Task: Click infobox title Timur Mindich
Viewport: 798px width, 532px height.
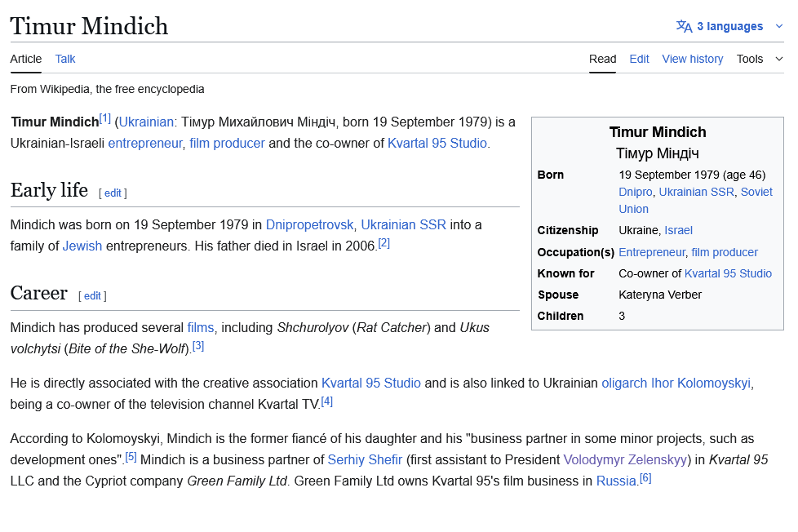Action: pos(658,132)
